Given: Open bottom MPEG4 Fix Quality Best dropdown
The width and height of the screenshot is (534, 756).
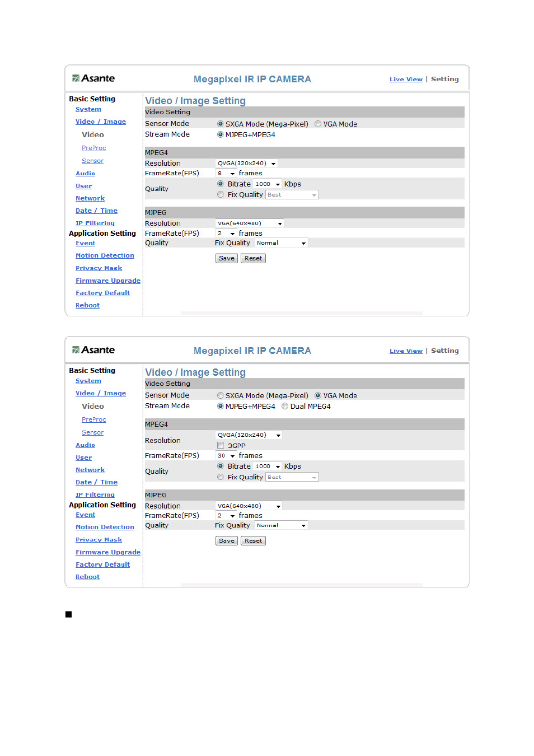Looking at the screenshot, I should point(292,477).
